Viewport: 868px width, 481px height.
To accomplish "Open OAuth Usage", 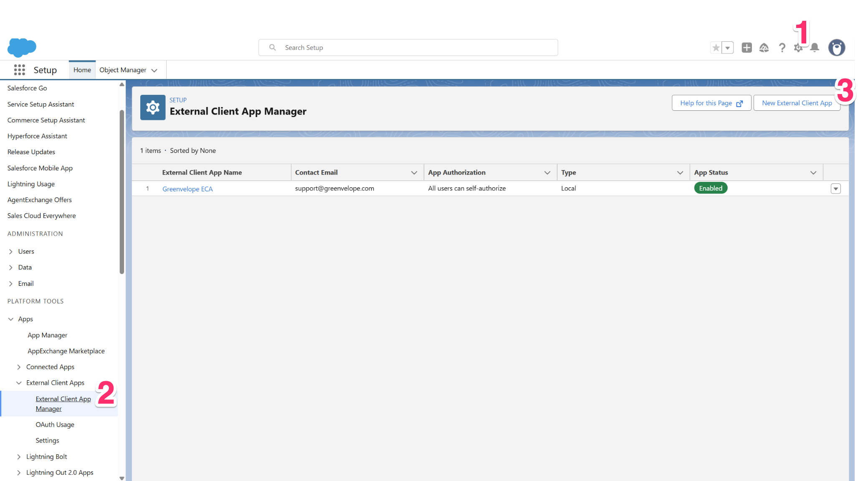I will tap(55, 425).
